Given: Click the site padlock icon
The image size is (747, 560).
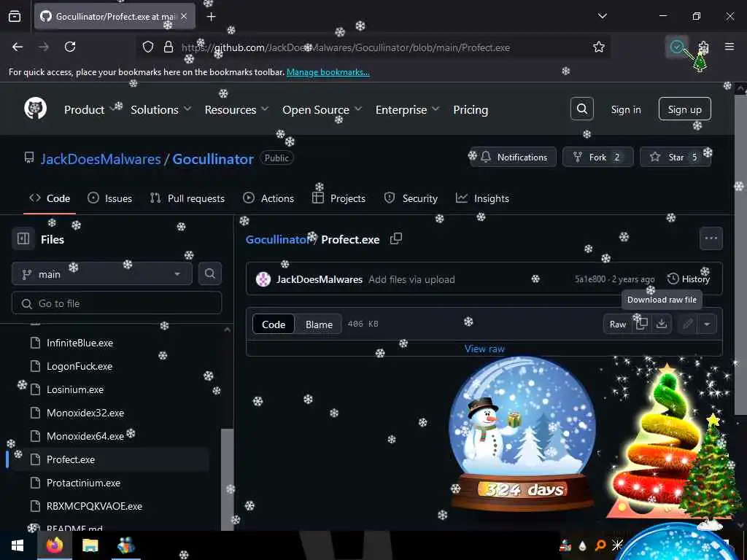Looking at the screenshot, I should click(x=169, y=47).
